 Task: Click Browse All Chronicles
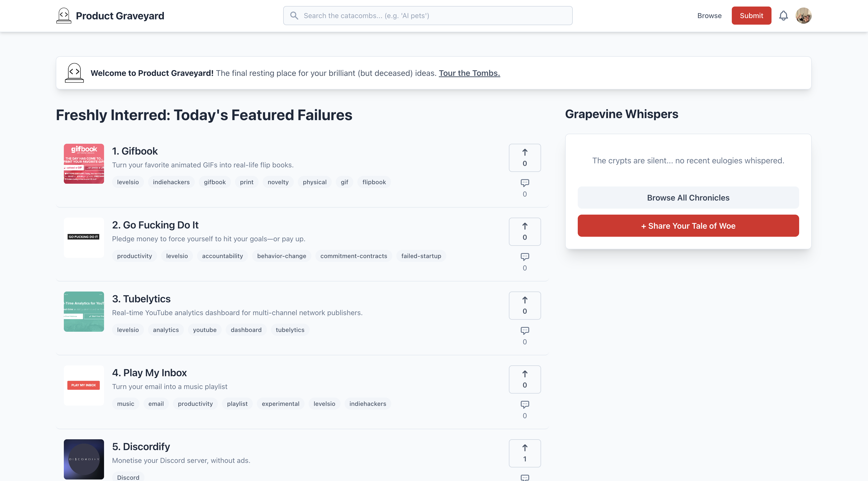pyautogui.click(x=688, y=198)
